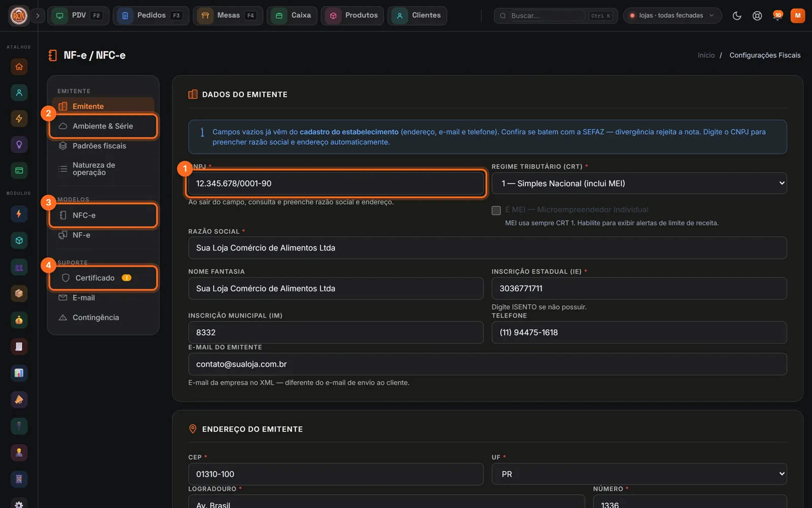Open the Produtos tab
This screenshot has height=508, width=812.
pyautogui.click(x=352, y=16)
